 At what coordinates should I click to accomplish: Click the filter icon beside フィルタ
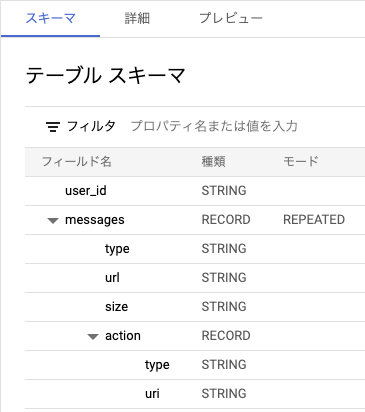point(53,127)
